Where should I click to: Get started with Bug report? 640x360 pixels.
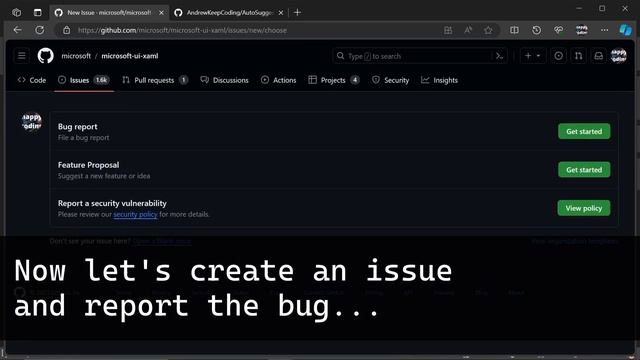[x=584, y=131]
